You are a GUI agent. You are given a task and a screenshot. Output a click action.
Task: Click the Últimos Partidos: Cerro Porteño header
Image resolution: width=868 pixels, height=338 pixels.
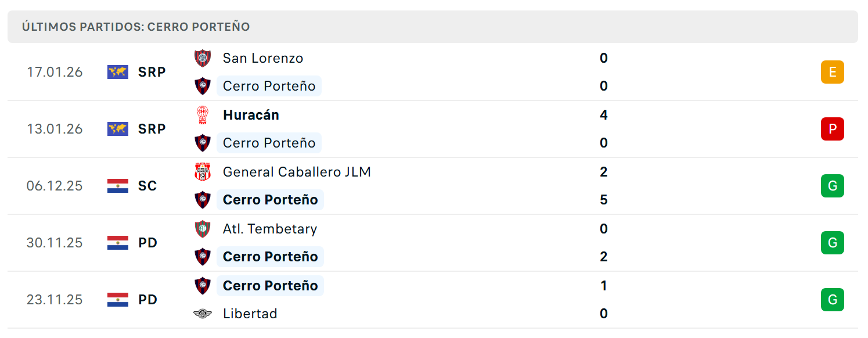(136, 27)
